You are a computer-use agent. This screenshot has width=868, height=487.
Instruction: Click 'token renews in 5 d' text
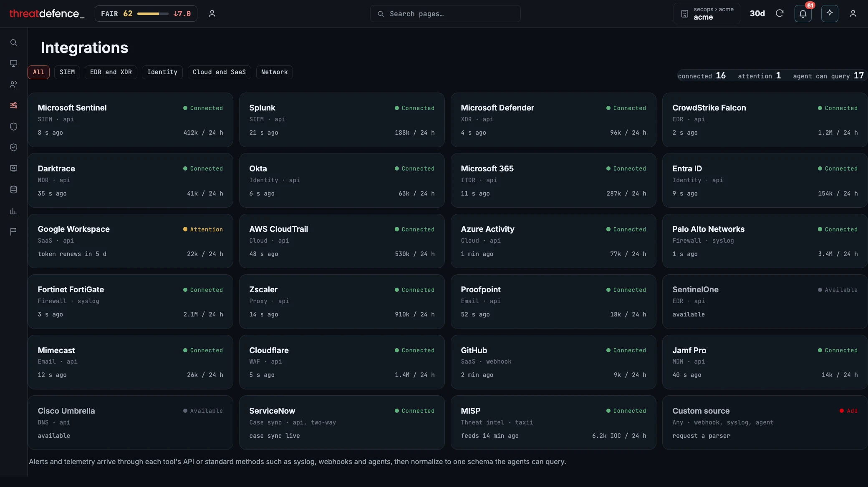tap(72, 254)
